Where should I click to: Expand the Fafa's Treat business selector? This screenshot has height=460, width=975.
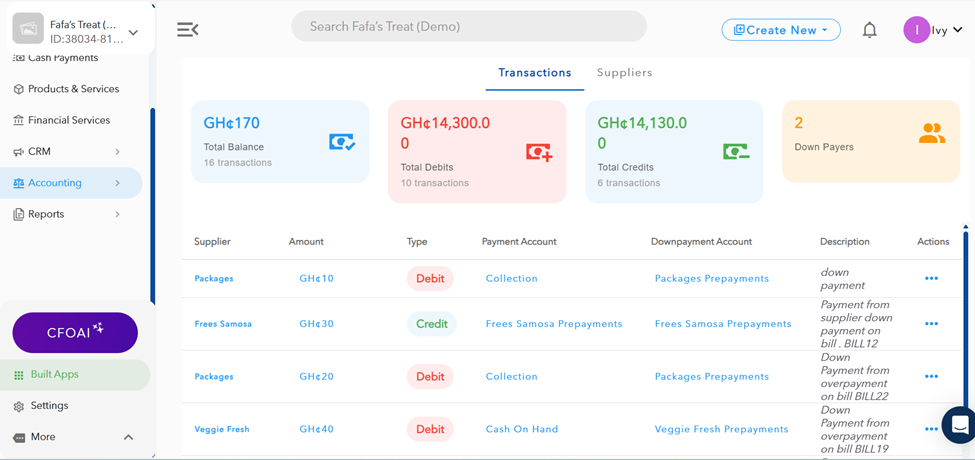(x=133, y=32)
